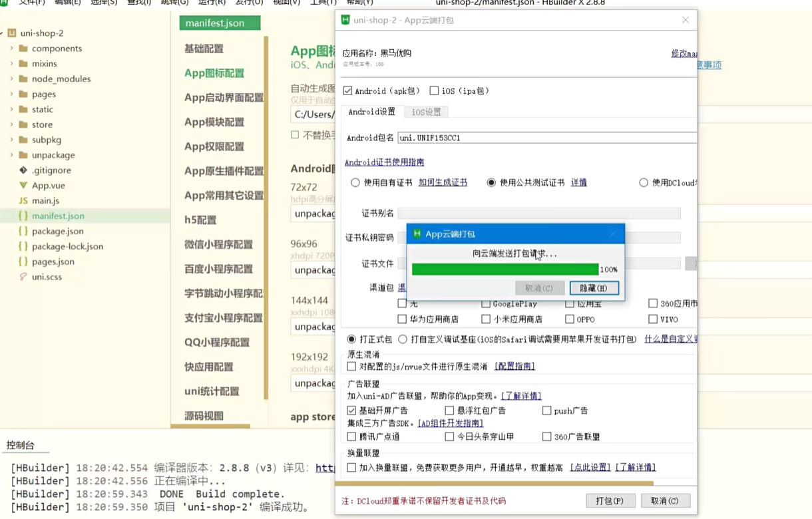
Task: Click the main.js JS file icon
Action: coord(23,201)
